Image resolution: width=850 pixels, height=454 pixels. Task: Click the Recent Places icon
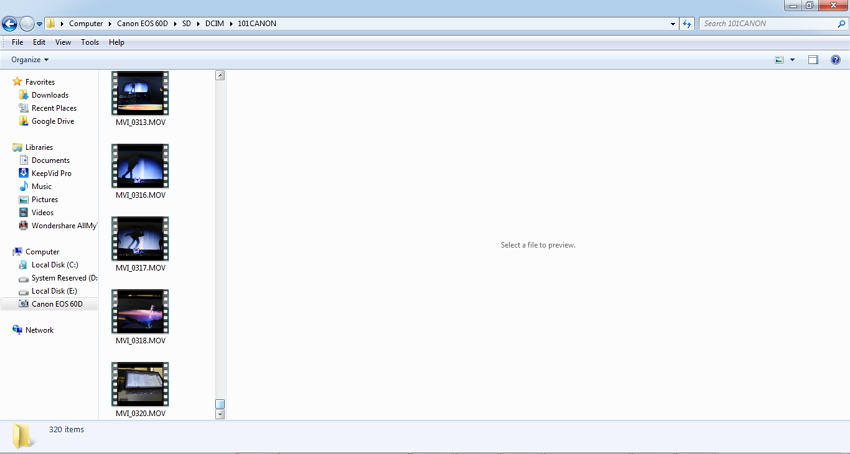[x=23, y=108]
